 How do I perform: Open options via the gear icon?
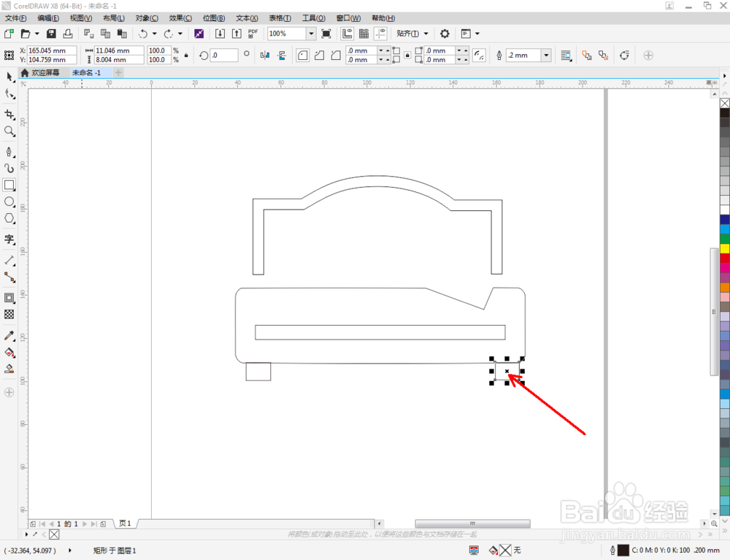coord(445,34)
